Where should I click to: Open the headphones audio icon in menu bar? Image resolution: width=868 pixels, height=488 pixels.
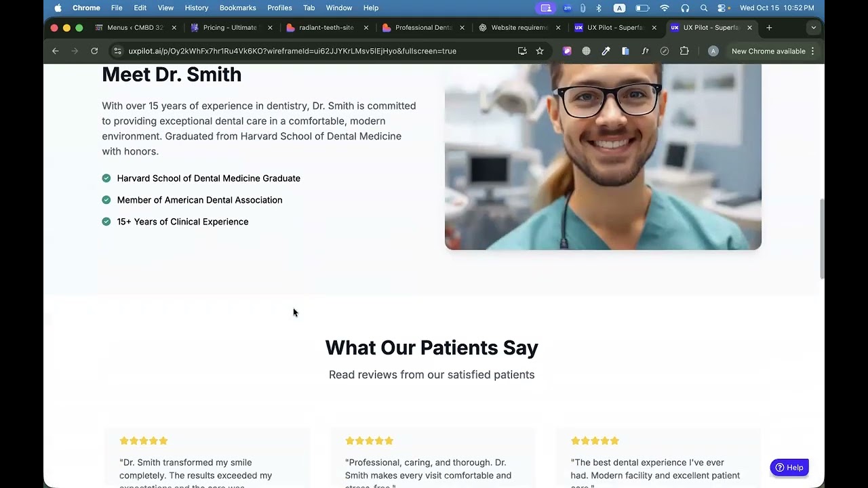685,8
